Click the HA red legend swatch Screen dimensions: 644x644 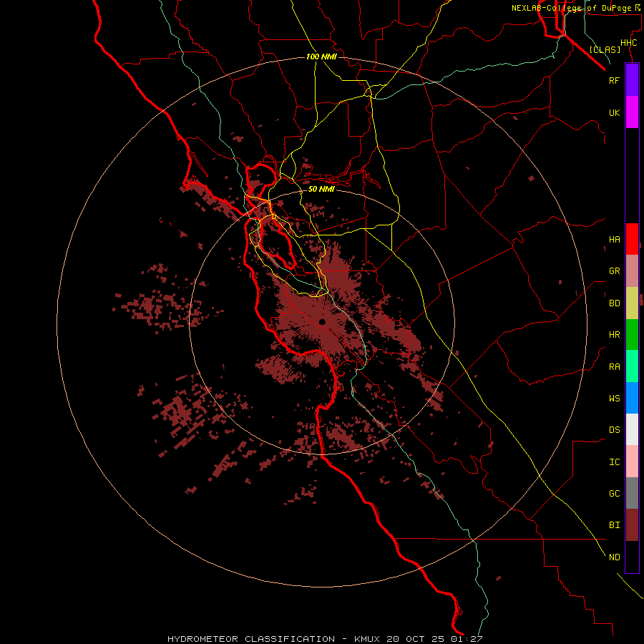(632, 239)
